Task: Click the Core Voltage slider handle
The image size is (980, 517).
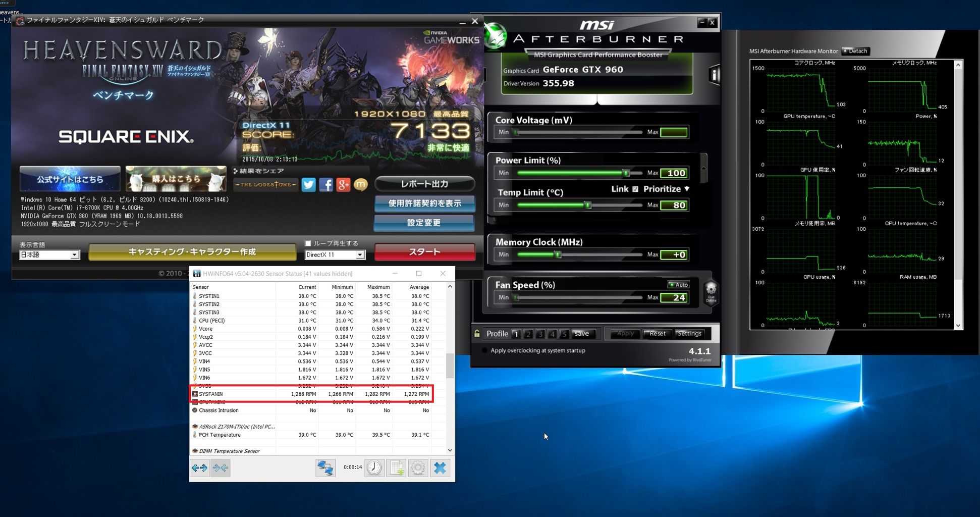Action: (516, 132)
